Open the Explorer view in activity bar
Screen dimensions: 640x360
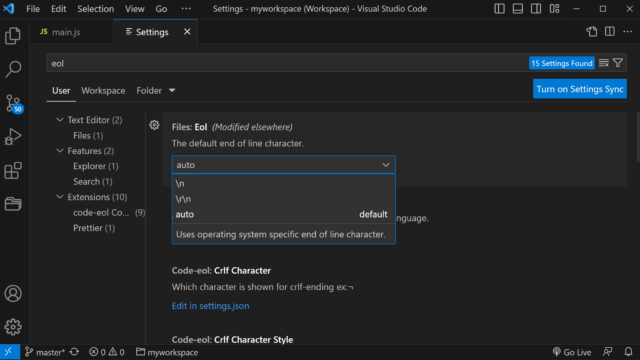[x=13, y=36]
